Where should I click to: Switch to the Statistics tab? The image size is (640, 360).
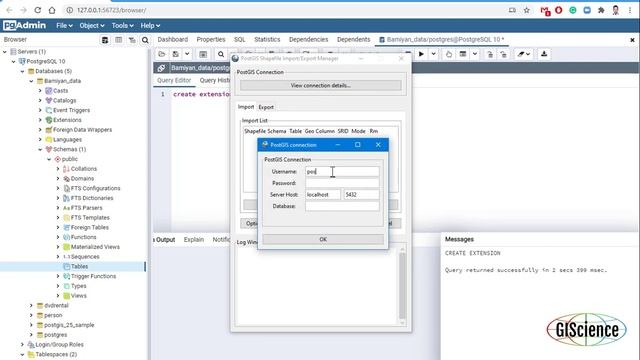(267, 40)
